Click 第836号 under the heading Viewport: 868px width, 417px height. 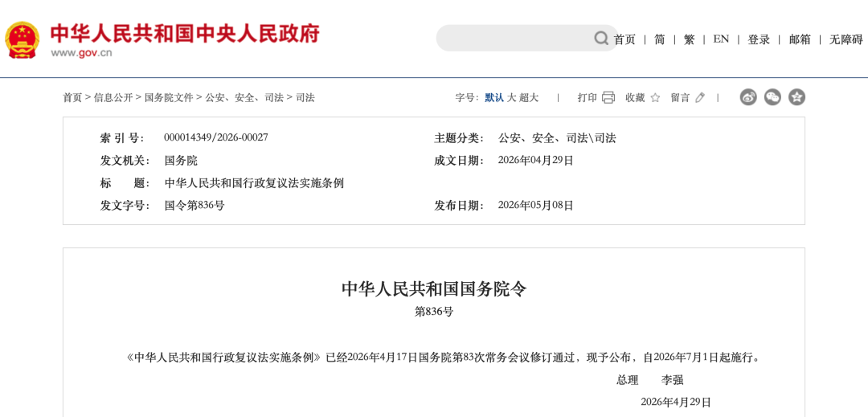click(434, 312)
